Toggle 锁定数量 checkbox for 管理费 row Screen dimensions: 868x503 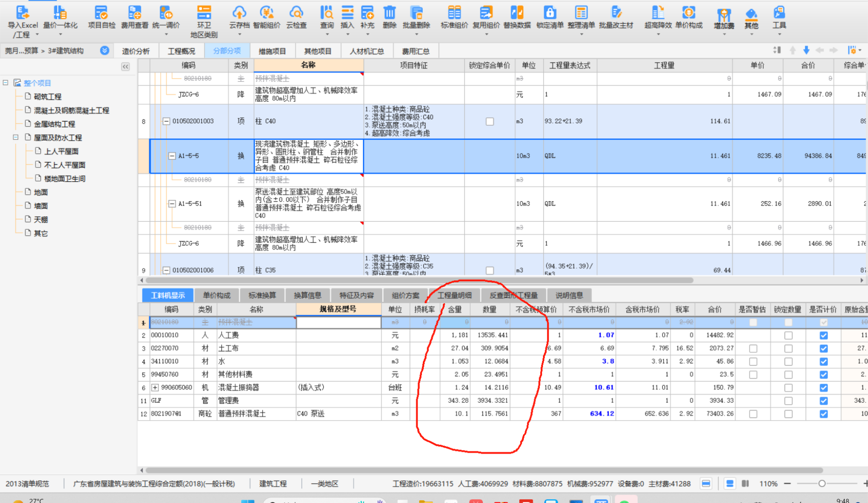(788, 401)
